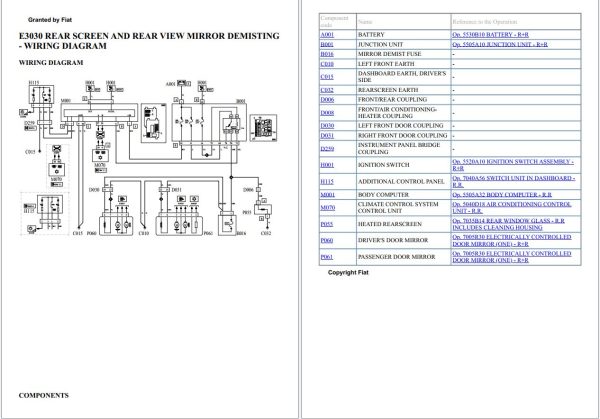Open component code link P060

point(327,241)
